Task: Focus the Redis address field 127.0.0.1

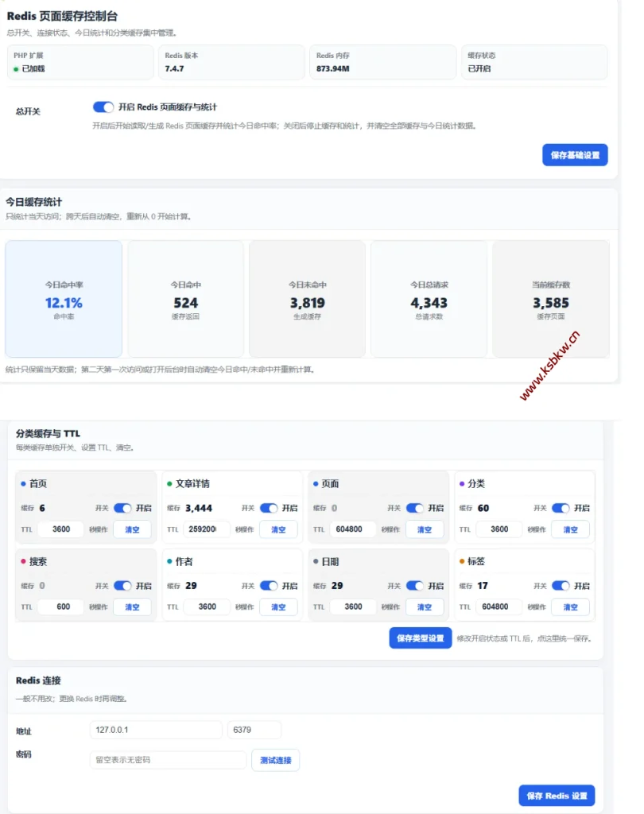Action: (156, 730)
